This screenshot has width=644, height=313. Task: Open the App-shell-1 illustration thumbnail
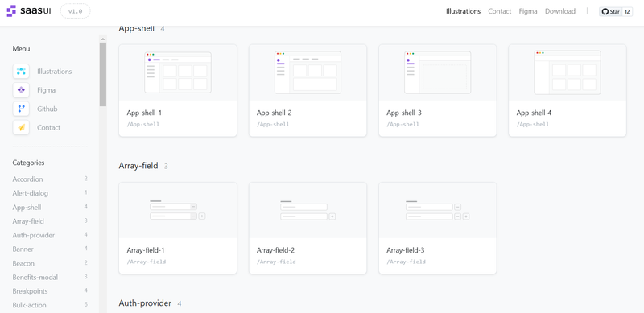[178, 72]
